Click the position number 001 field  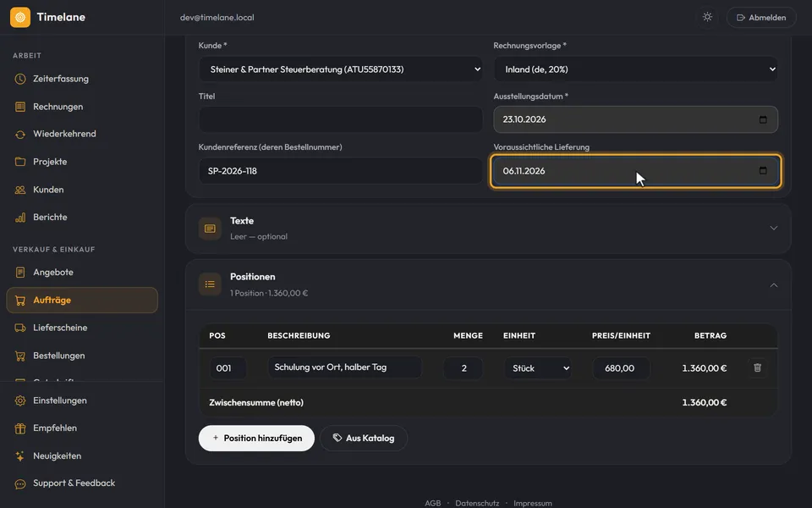(228, 368)
